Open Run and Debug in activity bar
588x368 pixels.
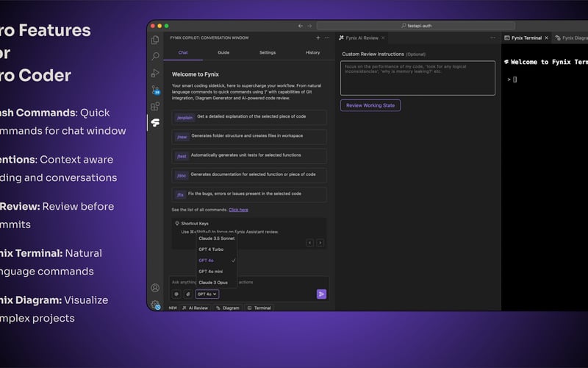pyautogui.click(x=155, y=73)
